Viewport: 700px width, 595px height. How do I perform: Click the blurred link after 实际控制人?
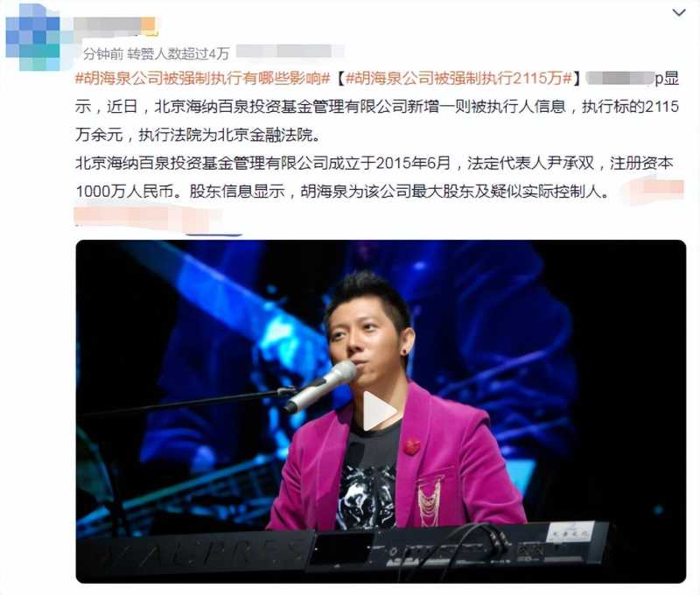653,189
